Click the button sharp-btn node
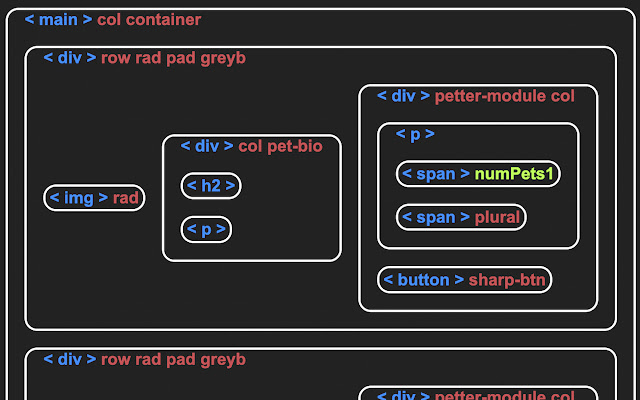 point(465,280)
